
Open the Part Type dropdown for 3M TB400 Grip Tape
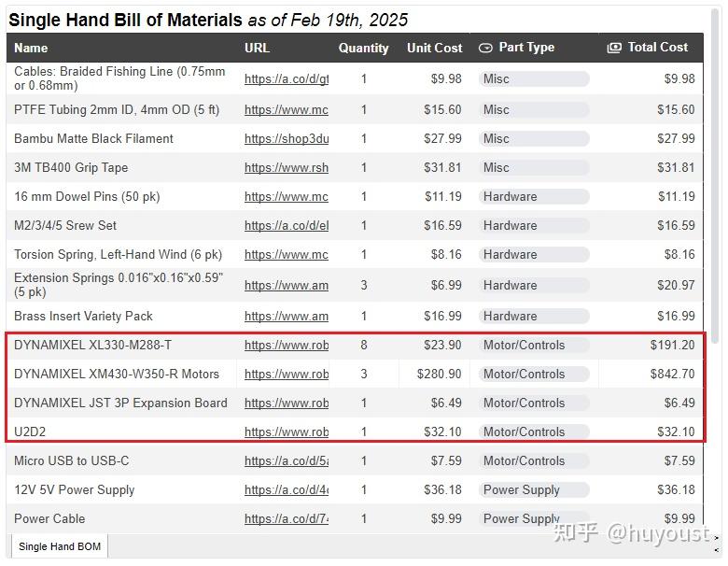[x=535, y=167]
